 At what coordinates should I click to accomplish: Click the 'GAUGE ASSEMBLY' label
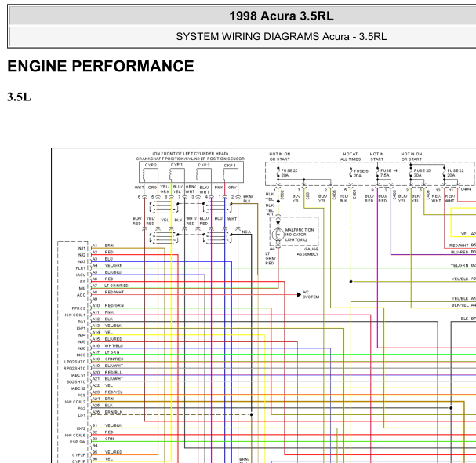307,252
